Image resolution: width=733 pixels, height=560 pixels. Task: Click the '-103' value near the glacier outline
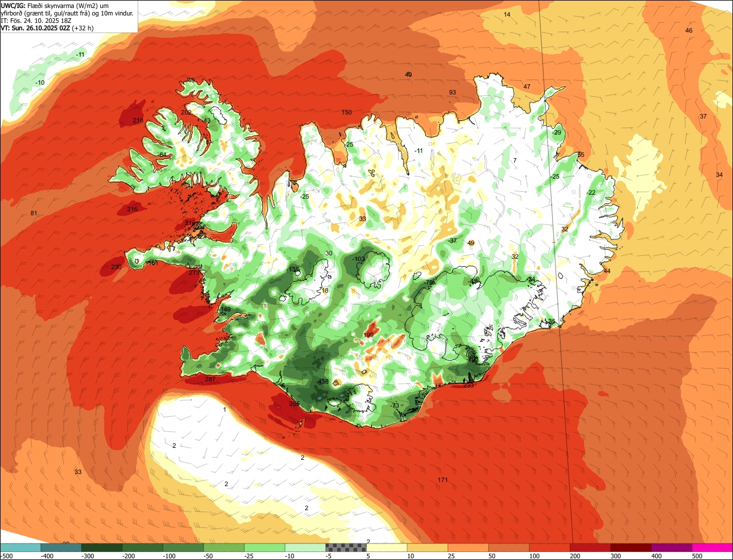pyautogui.click(x=358, y=259)
